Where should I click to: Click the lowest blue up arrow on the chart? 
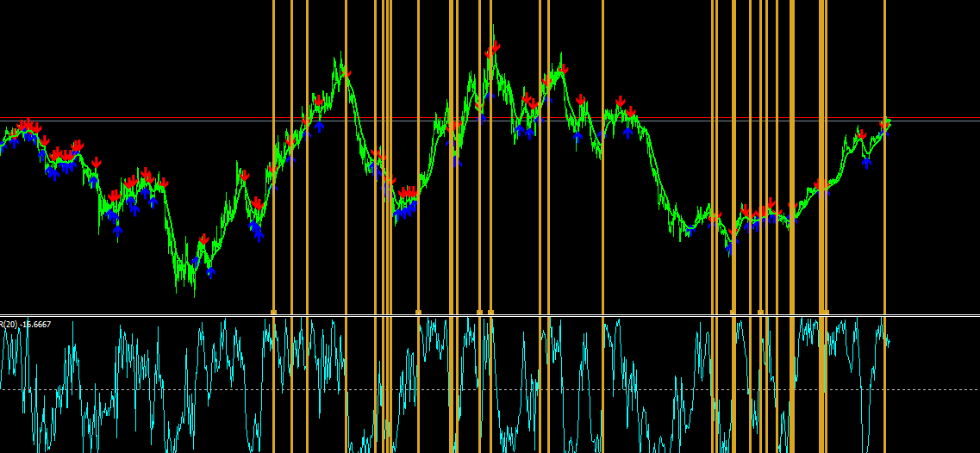[211, 272]
